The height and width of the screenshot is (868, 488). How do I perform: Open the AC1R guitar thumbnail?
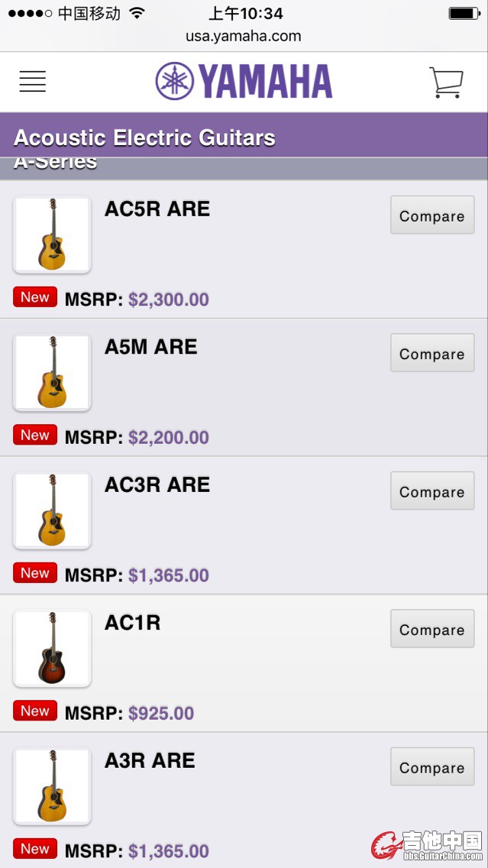(x=52, y=648)
